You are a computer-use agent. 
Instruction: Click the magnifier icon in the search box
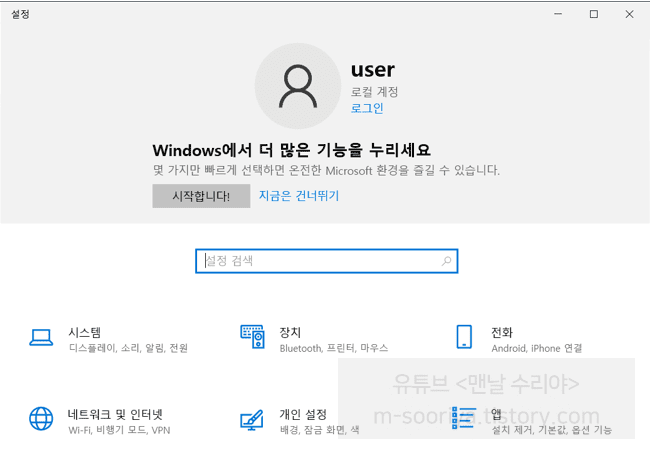446,261
